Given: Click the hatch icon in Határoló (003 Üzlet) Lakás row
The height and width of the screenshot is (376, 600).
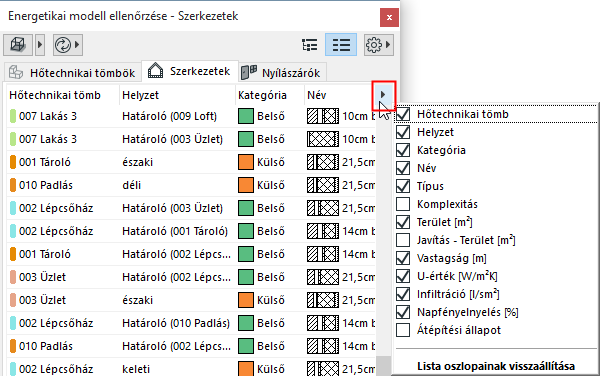Looking at the screenshot, I should [x=323, y=139].
